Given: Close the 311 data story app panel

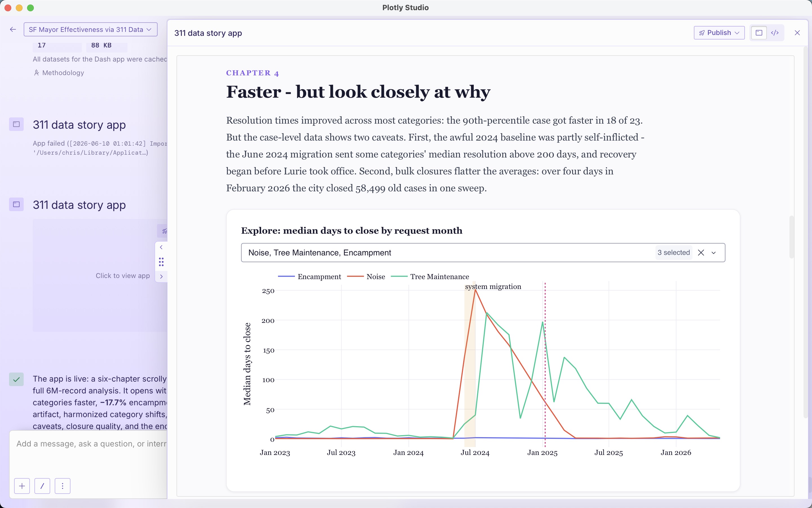Looking at the screenshot, I should coord(797,32).
